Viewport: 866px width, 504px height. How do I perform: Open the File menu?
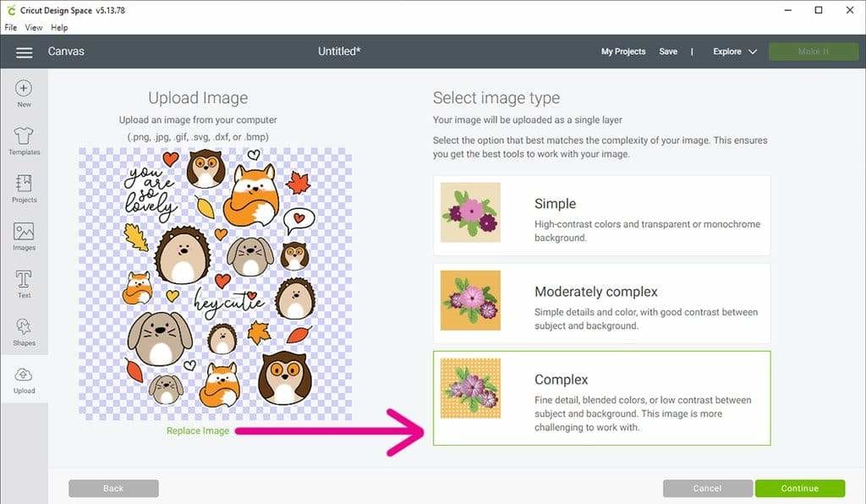click(11, 28)
